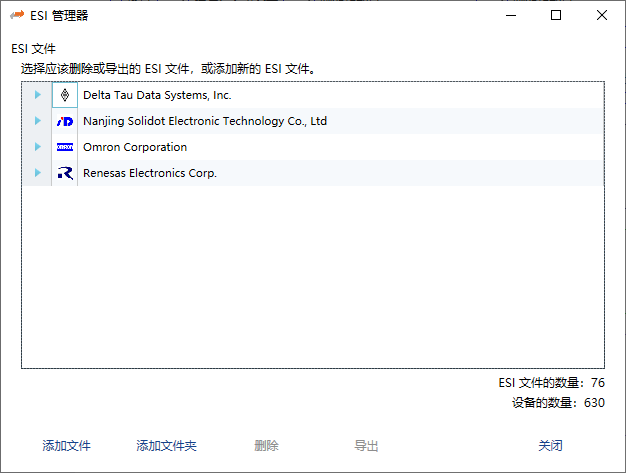Click the Nanjing Solidot vendor logo icon
Image resolution: width=626 pixels, height=473 pixels.
coord(65,121)
